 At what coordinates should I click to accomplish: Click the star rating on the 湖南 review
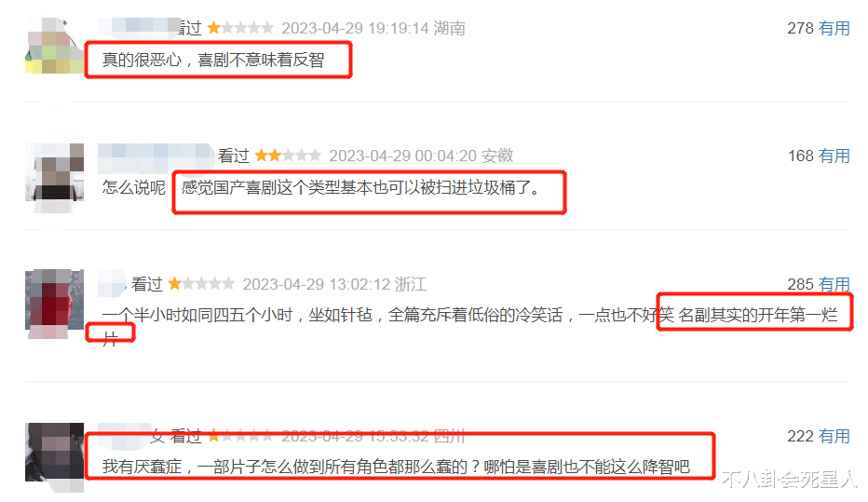[241, 28]
